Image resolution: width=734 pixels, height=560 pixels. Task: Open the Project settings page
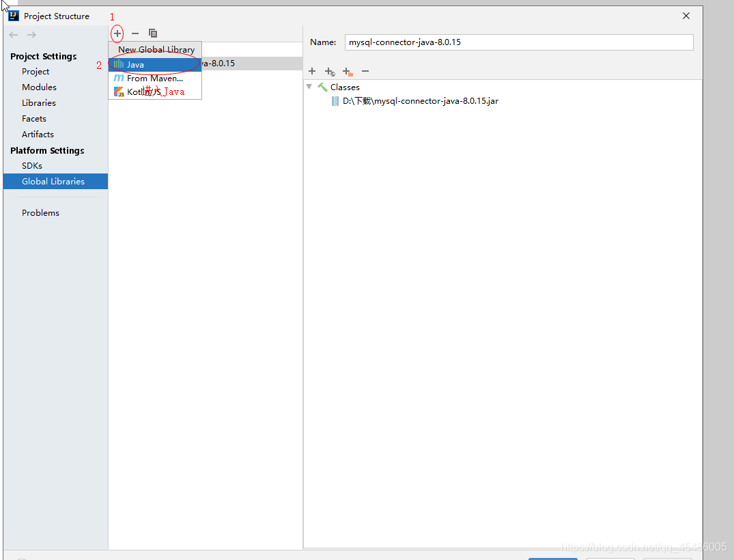35,72
